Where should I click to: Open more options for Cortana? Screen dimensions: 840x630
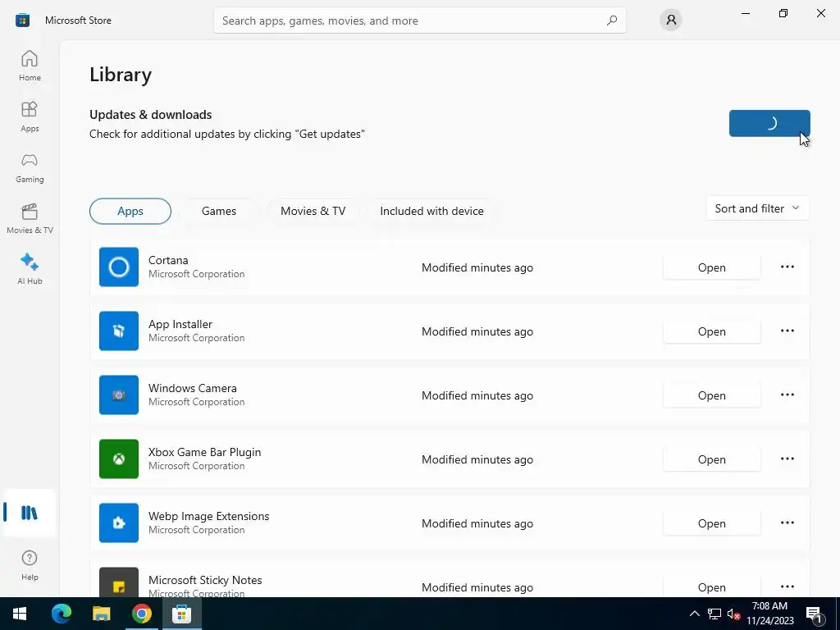point(787,267)
